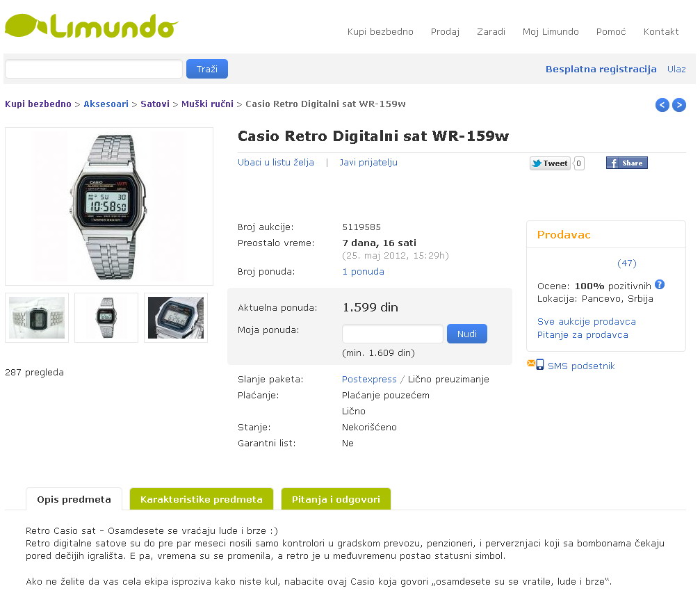Share on Facebook button
The width and height of the screenshot is (700, 593).
(627, 163)
